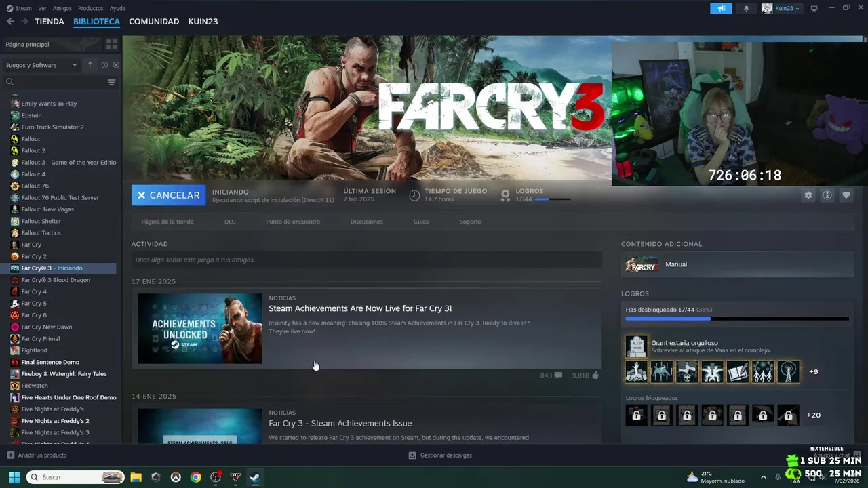Open Punto de encuentro tab
This screenshot has width=868, height=488.
click(x=293, y=222)
